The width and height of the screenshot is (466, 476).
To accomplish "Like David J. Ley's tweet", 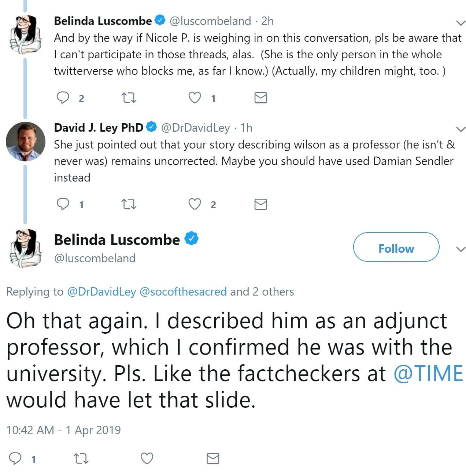I will tap(195, 204).
